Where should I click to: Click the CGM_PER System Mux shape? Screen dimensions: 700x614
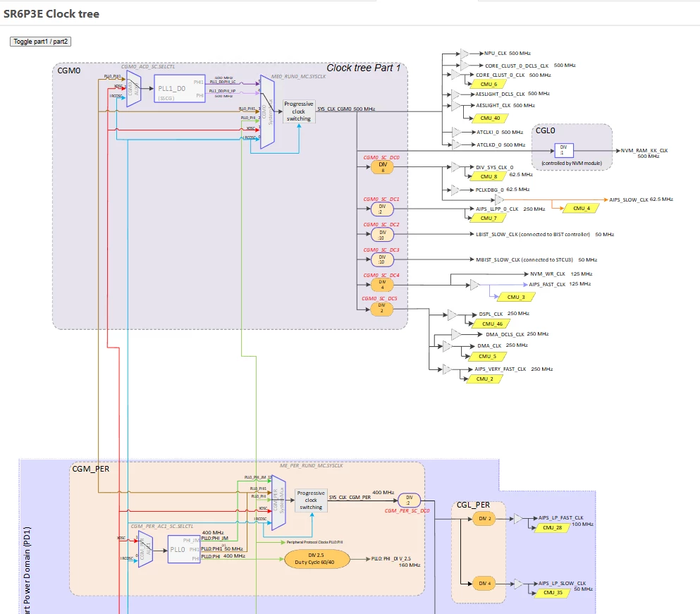tap(278, 503)
